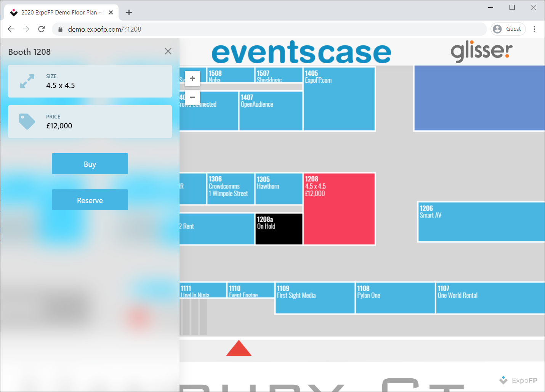Zoom out on the floor plan
The width and height of the screenshot is (545, 392).
(192, 98)
